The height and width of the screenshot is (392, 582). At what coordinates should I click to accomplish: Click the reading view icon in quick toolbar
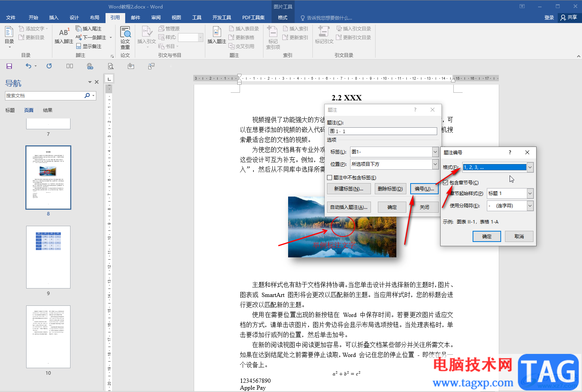[70, 66]
